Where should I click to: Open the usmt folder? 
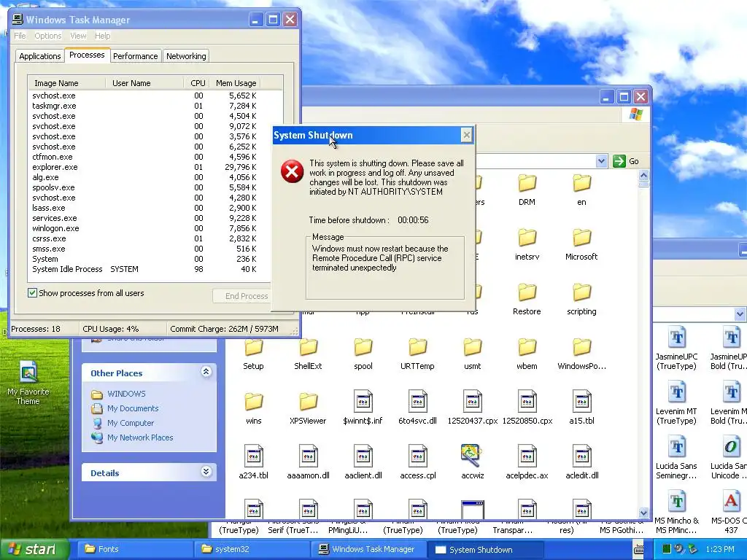click(473, 354)
